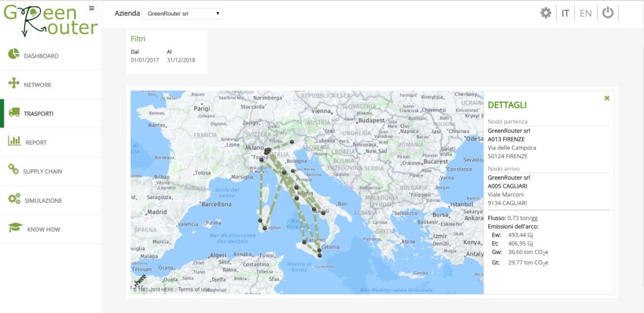Switch language to IT
The height and width of the screenshot is (313, 644).
(x=565, y=13)
